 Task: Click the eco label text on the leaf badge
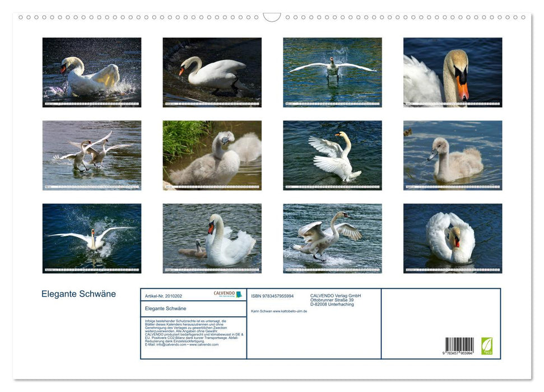coord(487,353)
